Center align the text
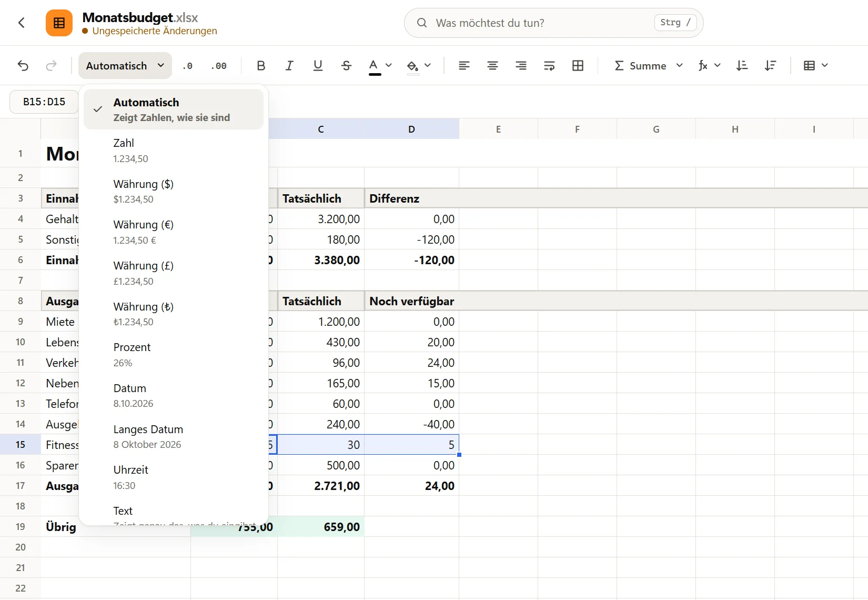The width and height of the screenshot is (868, 600). [x=492, y=66]
